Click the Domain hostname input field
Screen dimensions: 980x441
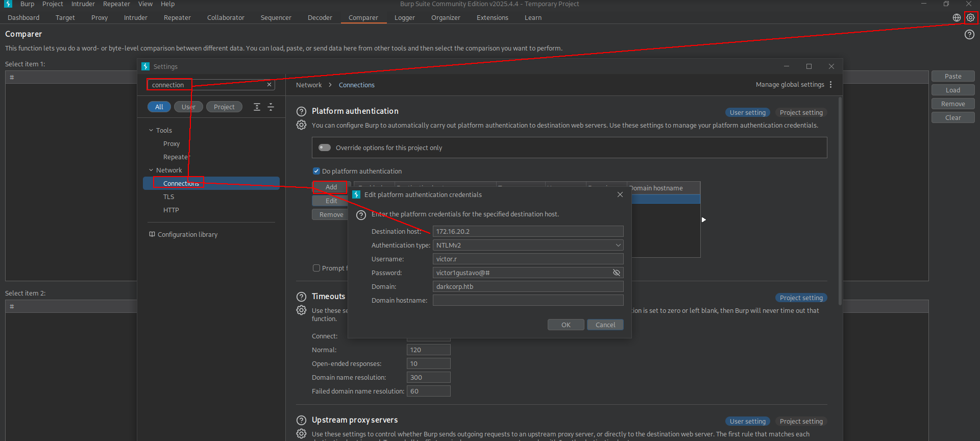[x=528, y=301]
